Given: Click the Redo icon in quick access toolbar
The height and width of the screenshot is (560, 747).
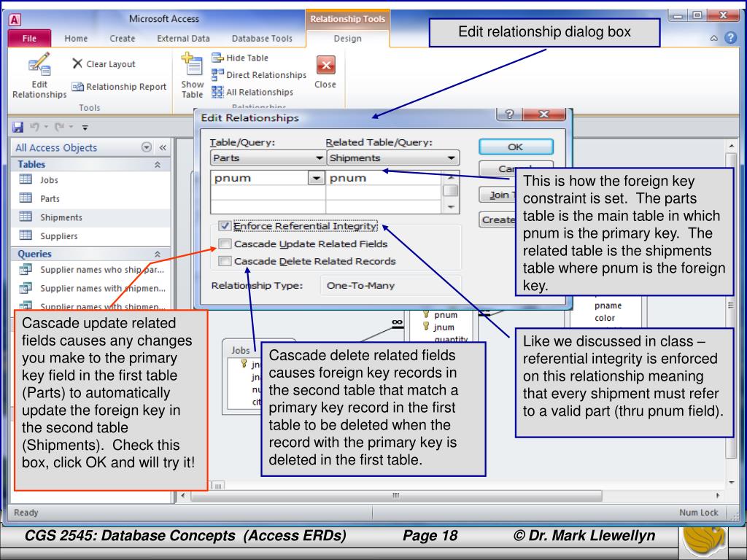Looking at the screenshot, I should click(59, 127).
